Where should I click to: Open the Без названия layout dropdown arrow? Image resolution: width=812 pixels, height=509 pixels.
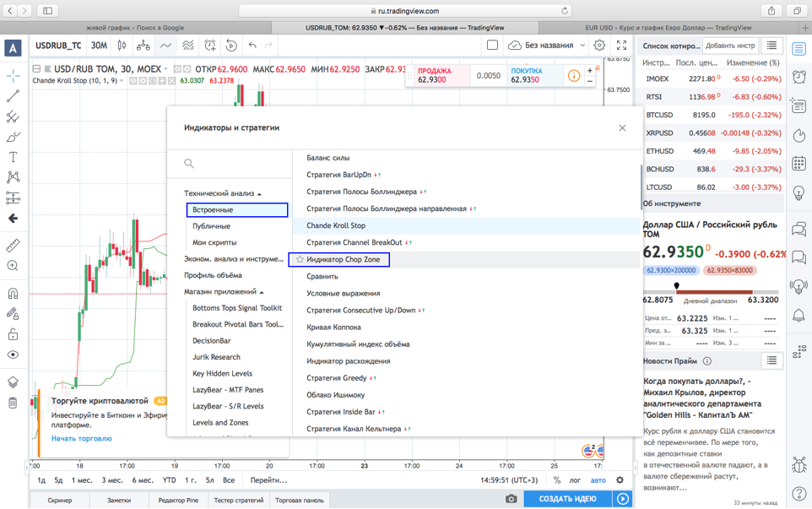click(x=582, y=46)
